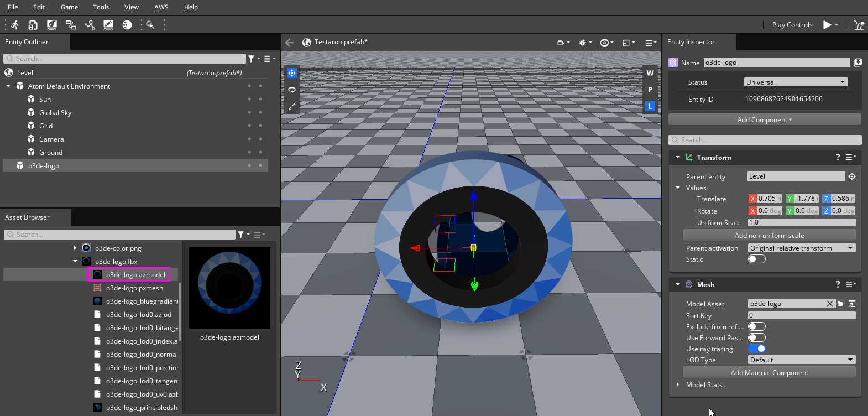868x416 pixels.
Task: Collapse the o3de-logo.fbx asset tree
Action: (x=75, y=262)
